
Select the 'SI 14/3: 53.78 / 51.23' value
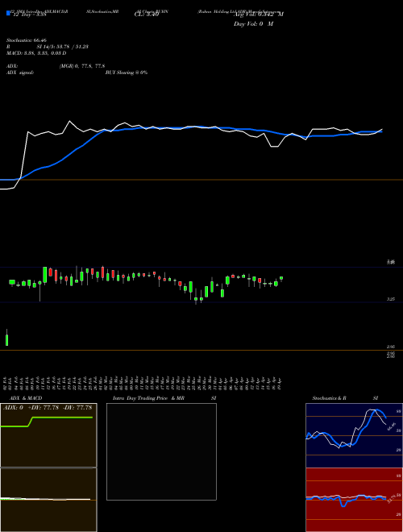point(62,47)
